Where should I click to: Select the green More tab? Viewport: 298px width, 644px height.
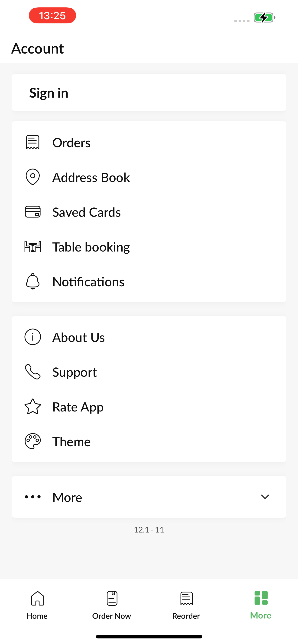click(x=261, y=605)
